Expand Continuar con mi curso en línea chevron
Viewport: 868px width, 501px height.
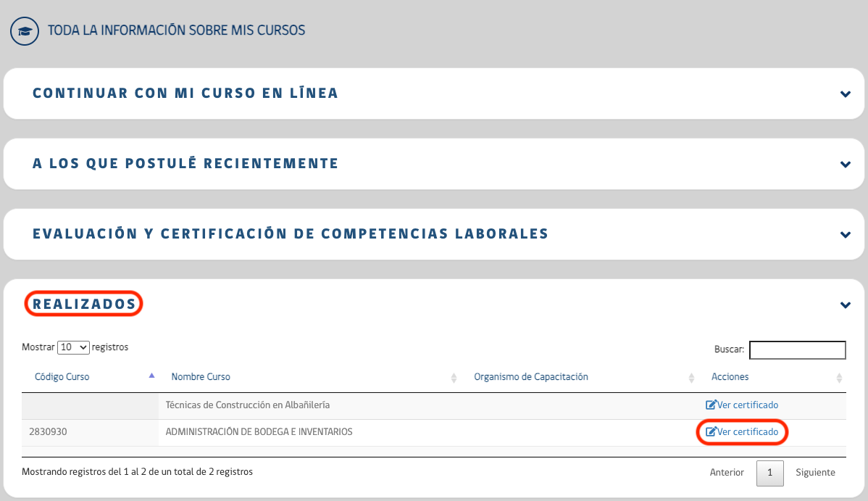click(845, 94)
